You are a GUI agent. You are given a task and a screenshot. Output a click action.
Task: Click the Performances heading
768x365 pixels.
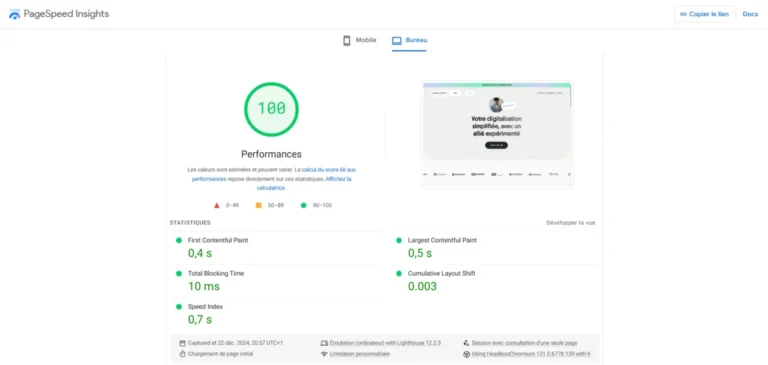click(271, 154)
